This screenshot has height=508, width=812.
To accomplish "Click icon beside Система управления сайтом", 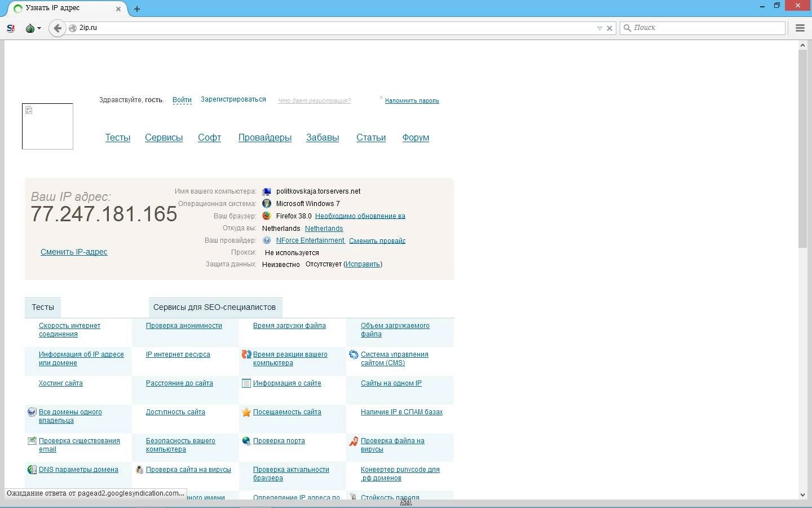I will pos(354,354).
